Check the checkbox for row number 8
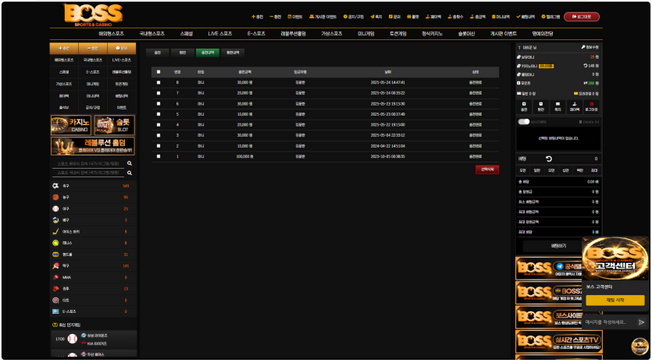Image resolution: width=652 pixels, height=360 pixels. [x=158, y=82]
